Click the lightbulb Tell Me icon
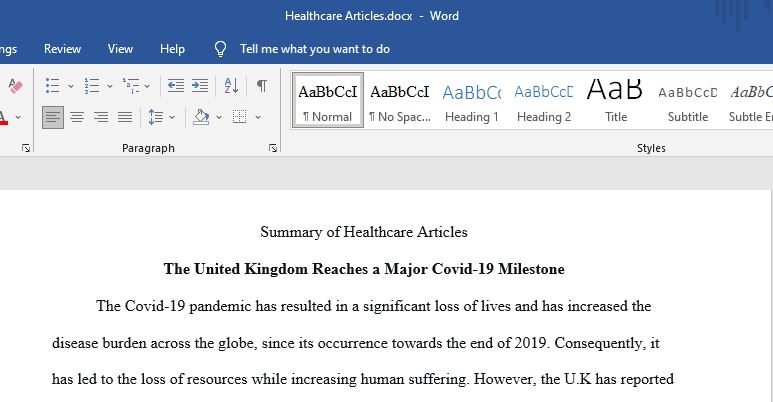This screenshot has width=773, height=402. coord(220,49)
